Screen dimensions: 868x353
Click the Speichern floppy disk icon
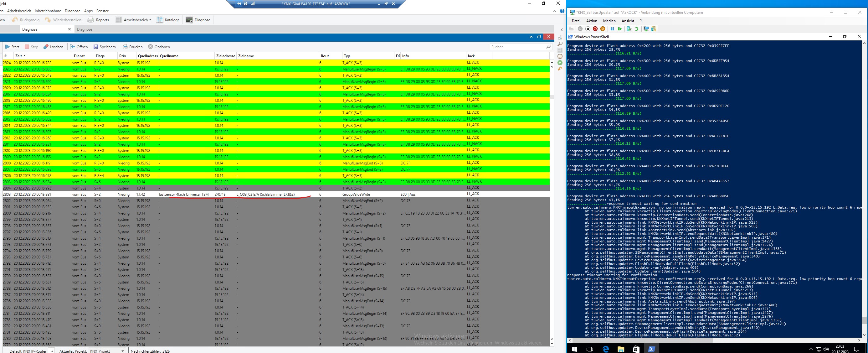[96, 47]
